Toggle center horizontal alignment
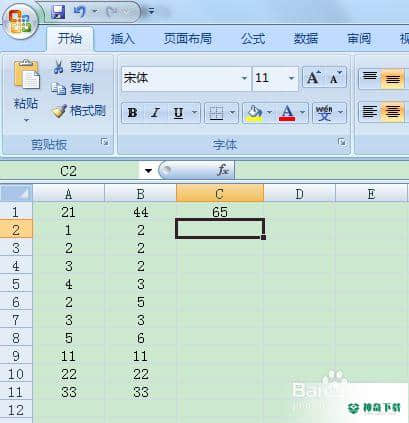The width and height of the screenshot is (409, 423). click(392, 112)
